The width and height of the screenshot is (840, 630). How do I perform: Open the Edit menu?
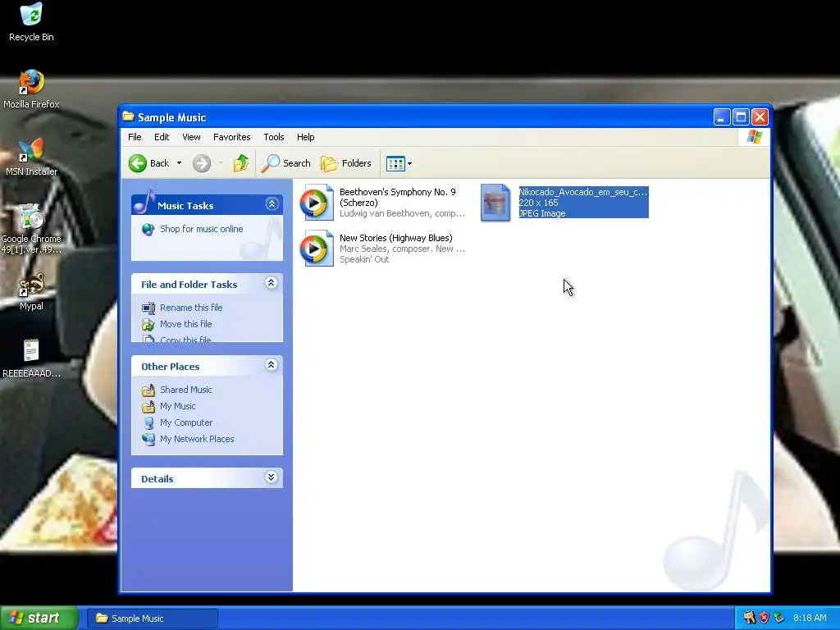tap(162, 137)
